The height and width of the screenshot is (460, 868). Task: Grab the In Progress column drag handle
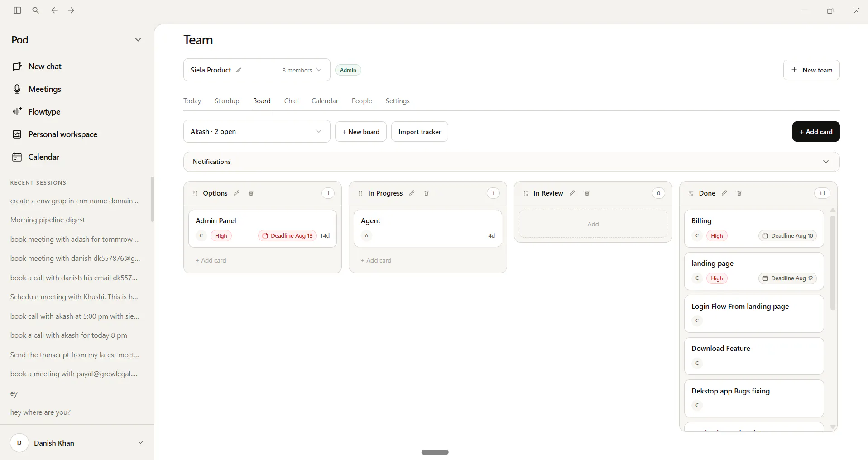(x=360, y=193)
